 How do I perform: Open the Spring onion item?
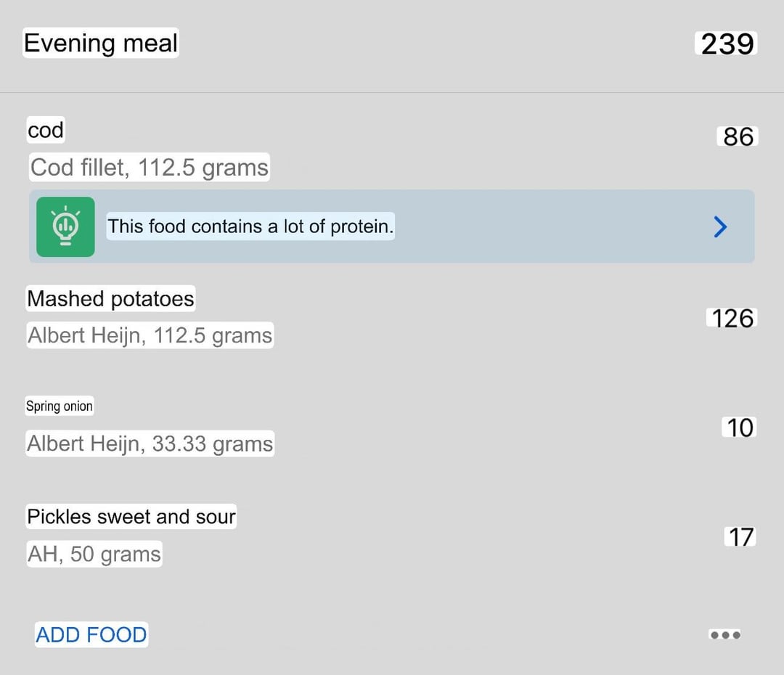tap(60, 406)
